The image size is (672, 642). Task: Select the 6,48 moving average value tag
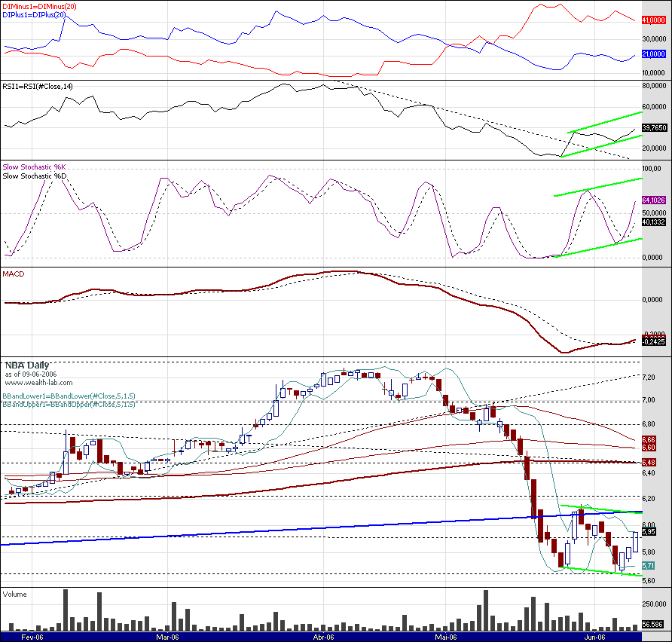click(649, 463)
